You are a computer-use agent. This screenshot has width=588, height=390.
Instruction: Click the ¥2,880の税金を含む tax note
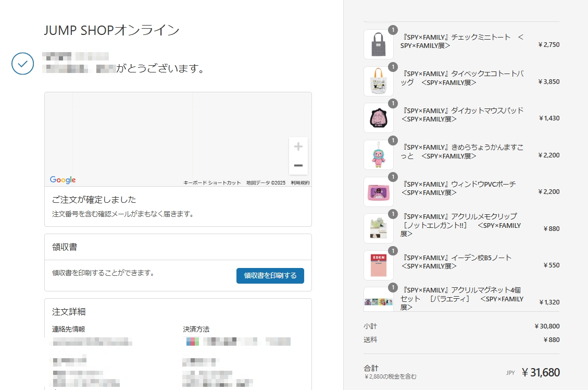390,376
